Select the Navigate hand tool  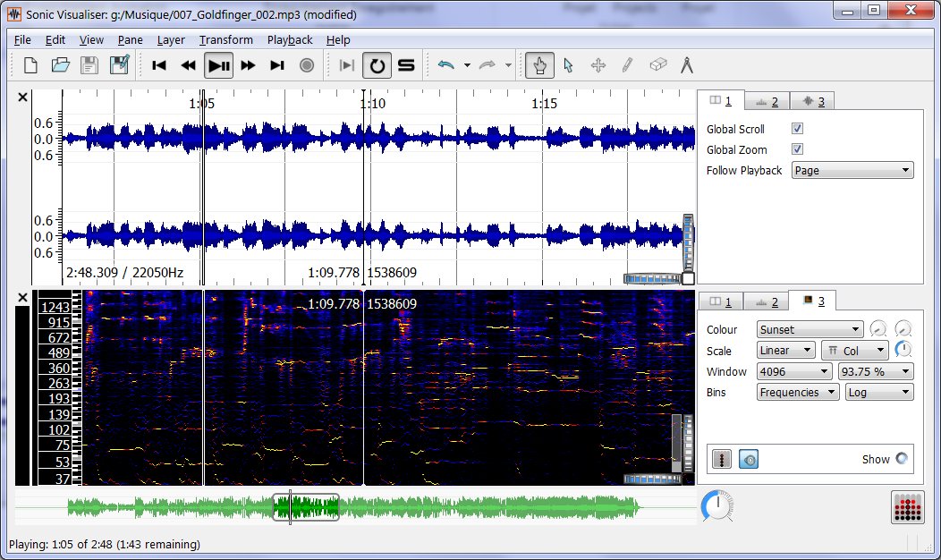tap(539, 65)
